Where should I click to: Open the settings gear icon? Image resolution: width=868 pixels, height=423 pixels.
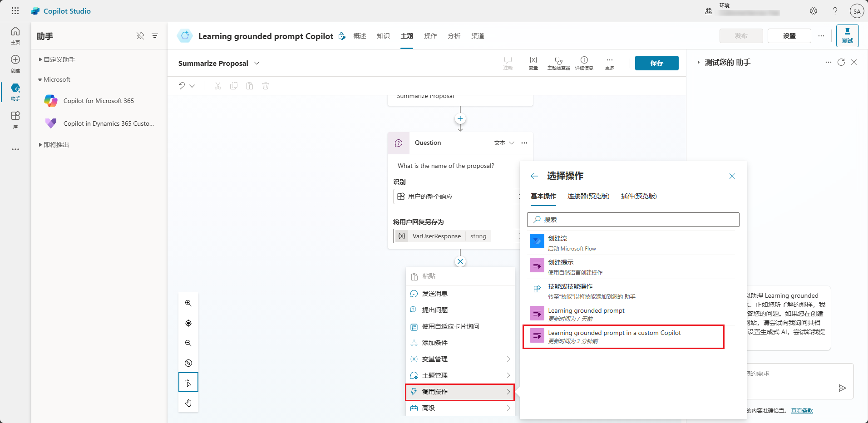pos(814,11)
